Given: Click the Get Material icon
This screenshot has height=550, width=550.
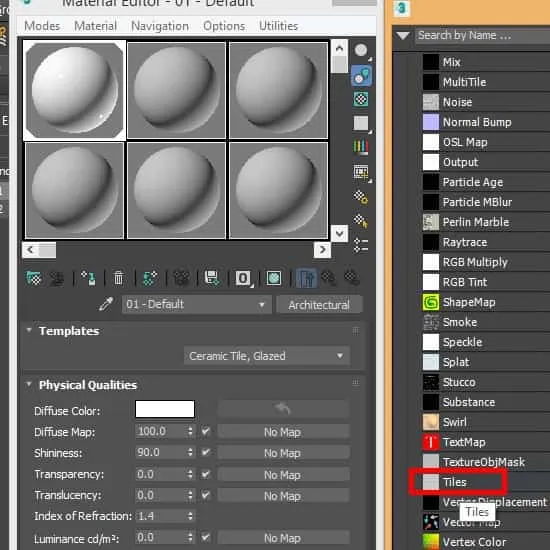Looking at the screenshot, I should [34, 279].
